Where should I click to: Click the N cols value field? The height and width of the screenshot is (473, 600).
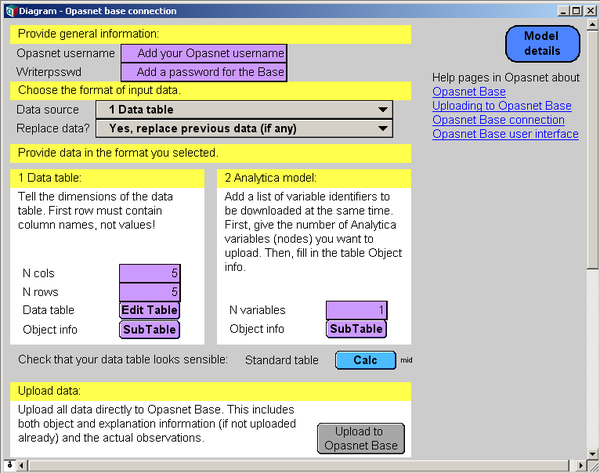(150, 273)
